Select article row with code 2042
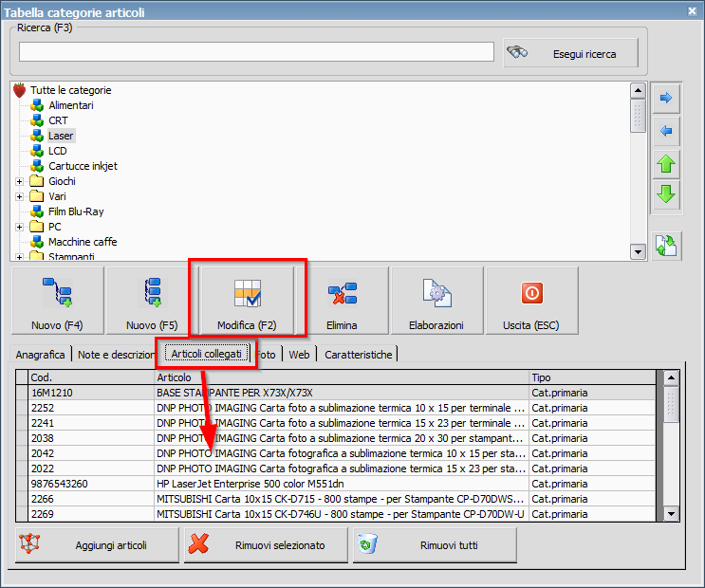This screenshot has height=588, width=705. [x=336, y=453]
